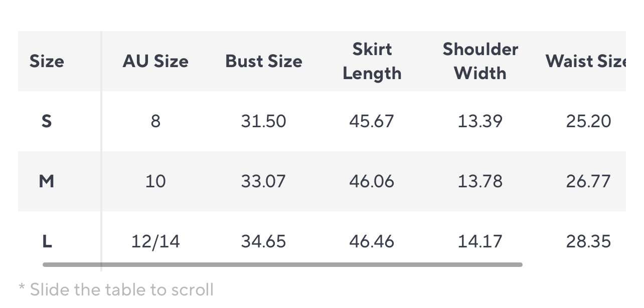644x308 pixels.
Task: Click waist size 25.20 cell
Action: (589, 121)
